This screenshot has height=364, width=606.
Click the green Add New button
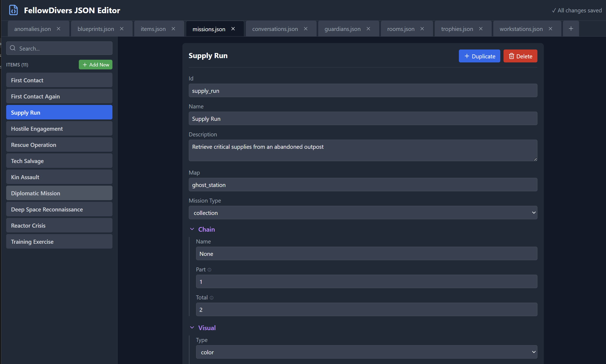95,65
